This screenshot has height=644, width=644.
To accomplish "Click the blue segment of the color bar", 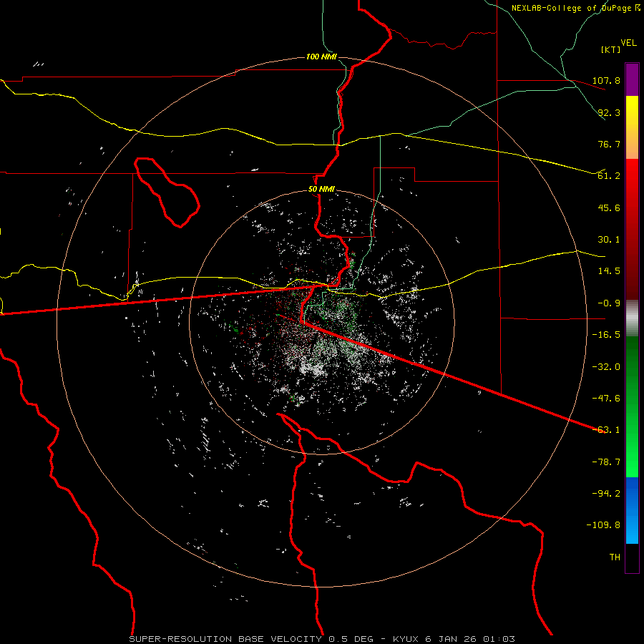I will (632, 510).
